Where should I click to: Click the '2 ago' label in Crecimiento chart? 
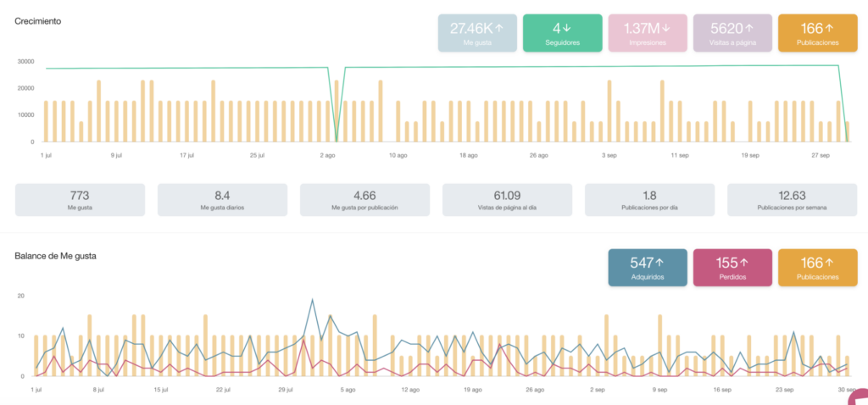[x=327, y=155]
